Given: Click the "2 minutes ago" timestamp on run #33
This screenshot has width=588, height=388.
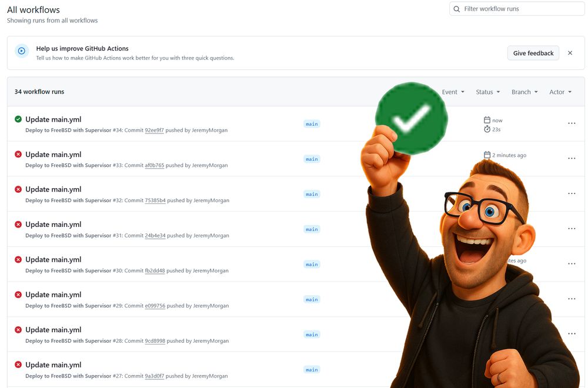Looking at the screenshot, I should pyautogui.click(x=509, y=155).
